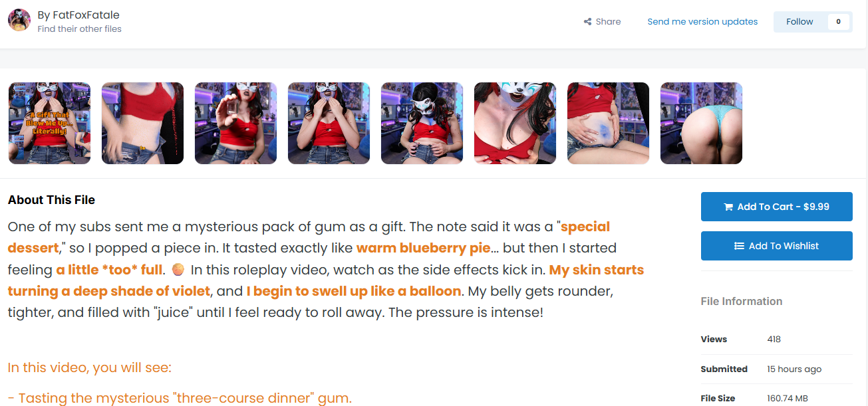Image resolution: width=868 pixels, height=406 pixels.
Task: View the fourth gallery thumbnail
Action: click(x=329, y=123)
